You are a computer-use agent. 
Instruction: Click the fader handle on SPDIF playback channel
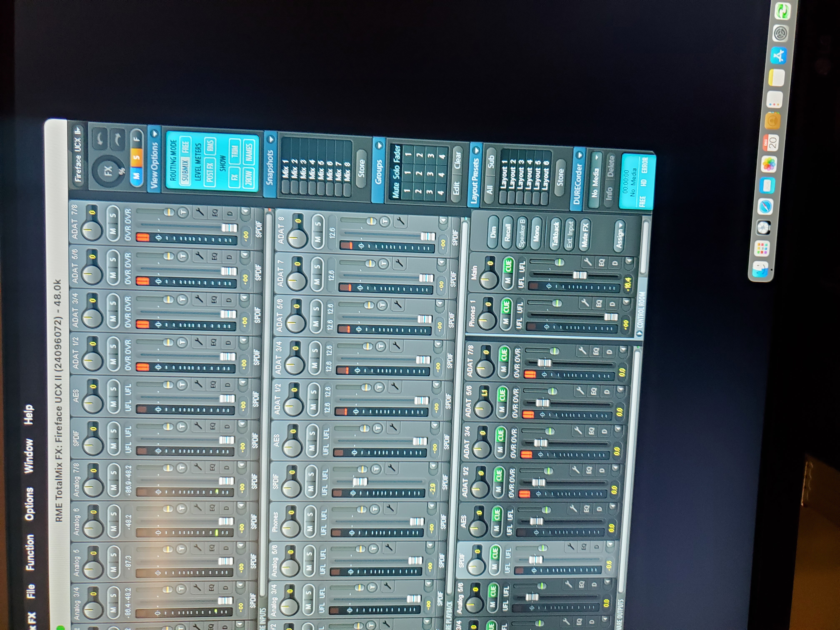[x=360, y=481]
